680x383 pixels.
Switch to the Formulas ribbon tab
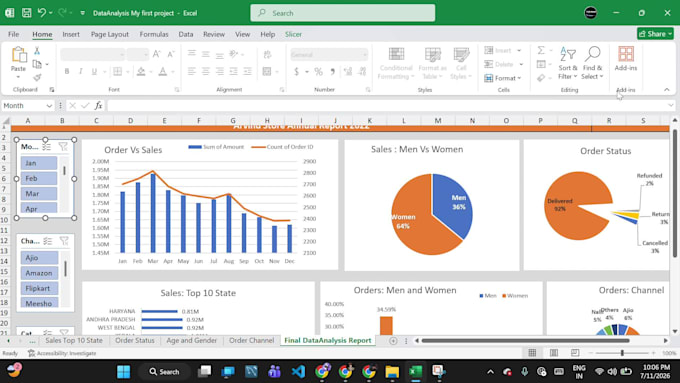(154, 34)
